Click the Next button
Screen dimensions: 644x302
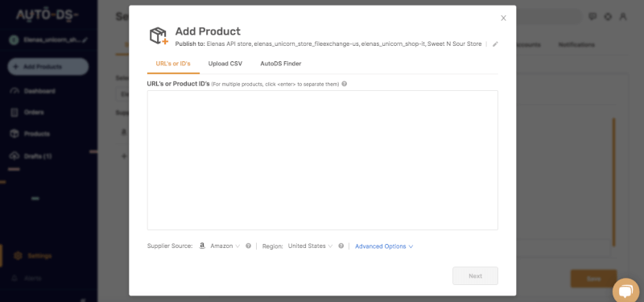[475, 275]
